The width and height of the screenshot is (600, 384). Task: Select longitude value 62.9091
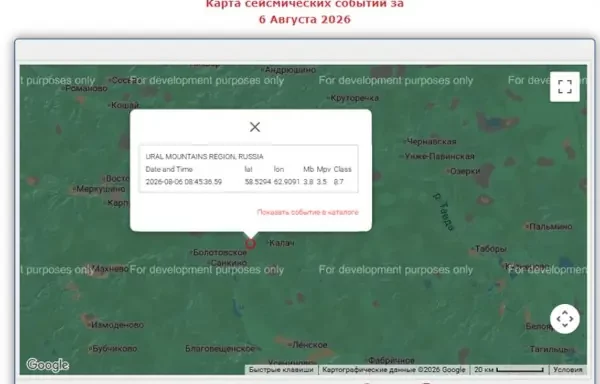(x=287, y=182)
